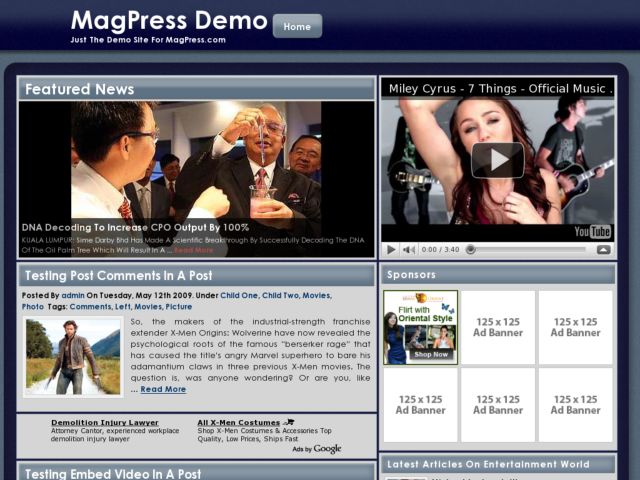
Task: Open the Comments tag link
Action: 90,307
